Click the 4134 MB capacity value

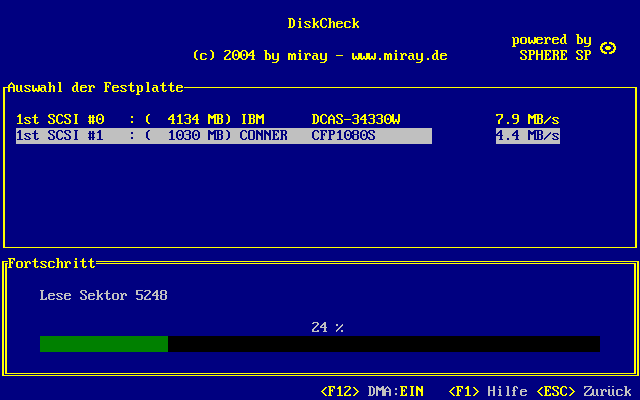pyautogui.click(x=196, y=120)
